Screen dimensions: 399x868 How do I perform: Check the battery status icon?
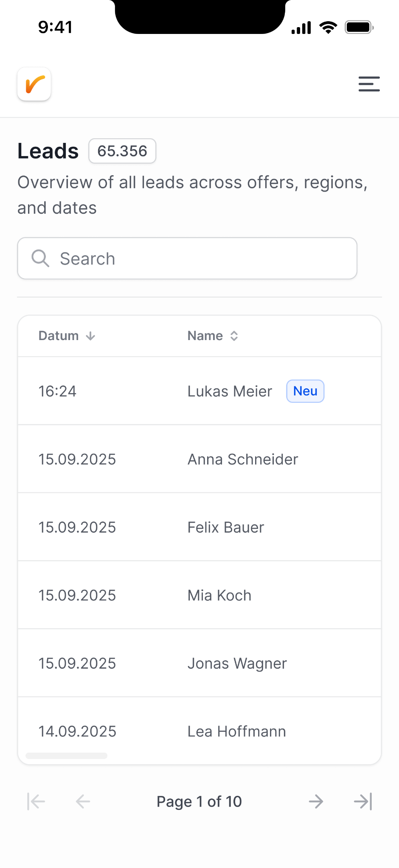click(359, 28)
